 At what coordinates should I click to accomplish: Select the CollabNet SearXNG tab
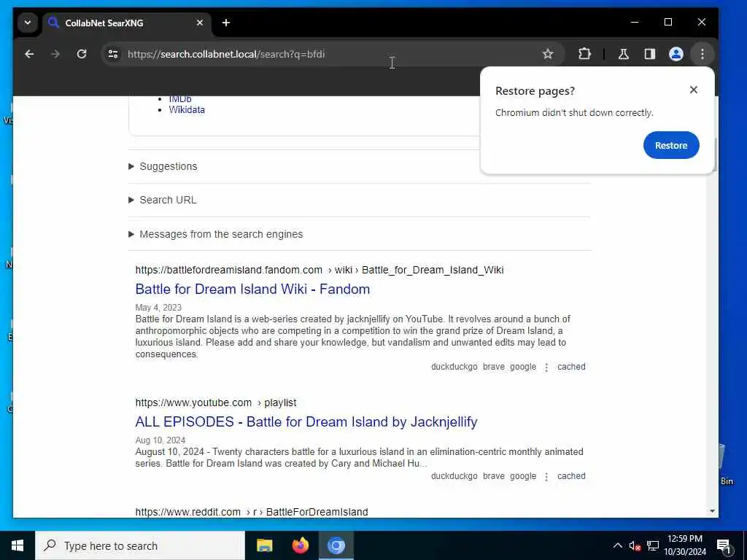coord(126,23)
